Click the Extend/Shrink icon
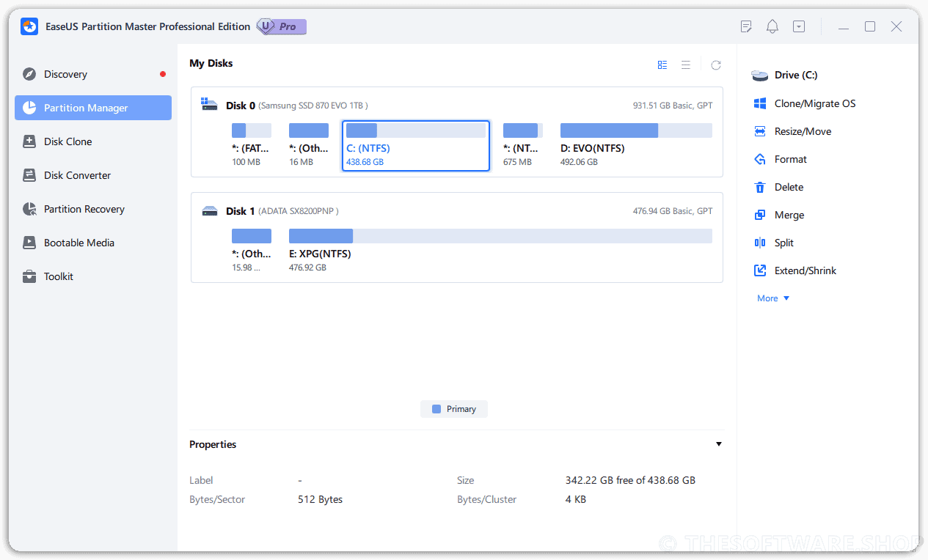Screen dimensions: 928x560 pos(760,270)
